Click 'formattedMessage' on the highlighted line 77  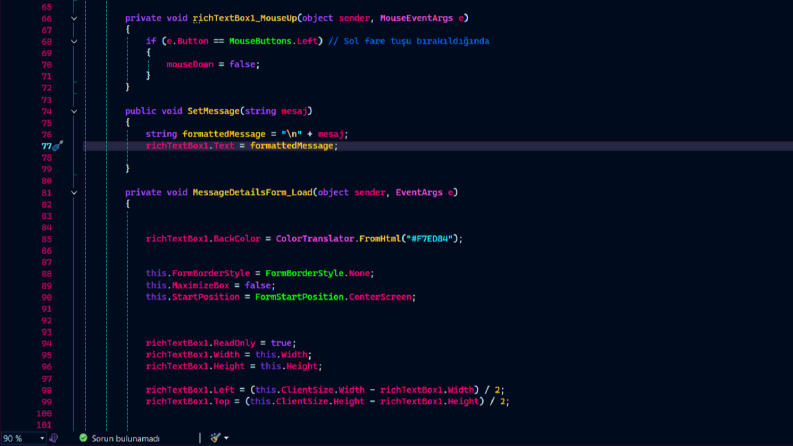(292, 146)
